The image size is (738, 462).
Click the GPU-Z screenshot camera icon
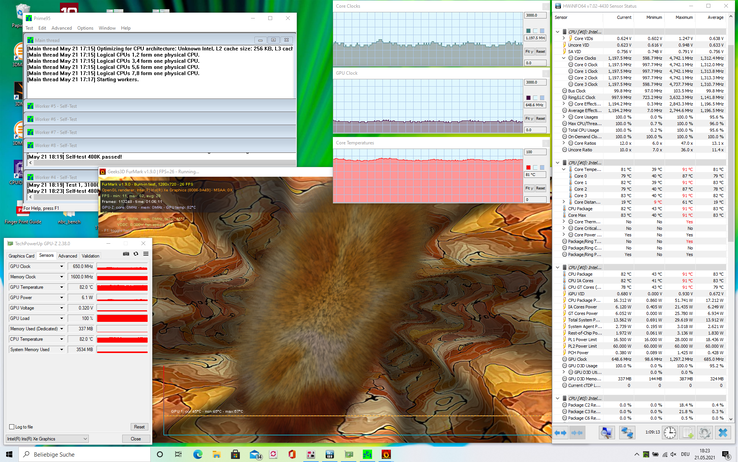pyautogui.click(x=126, y=254)
